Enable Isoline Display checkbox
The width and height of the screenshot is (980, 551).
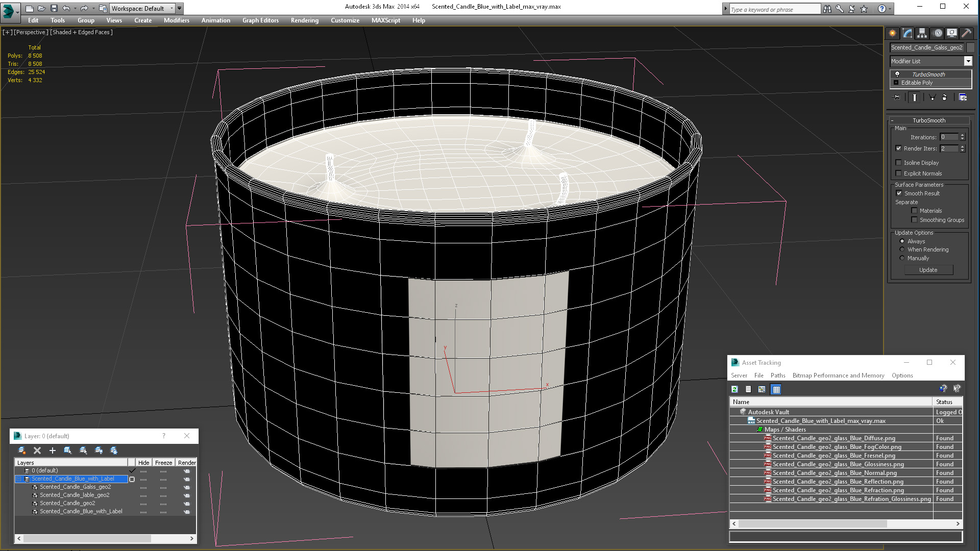tap(899, 163)
